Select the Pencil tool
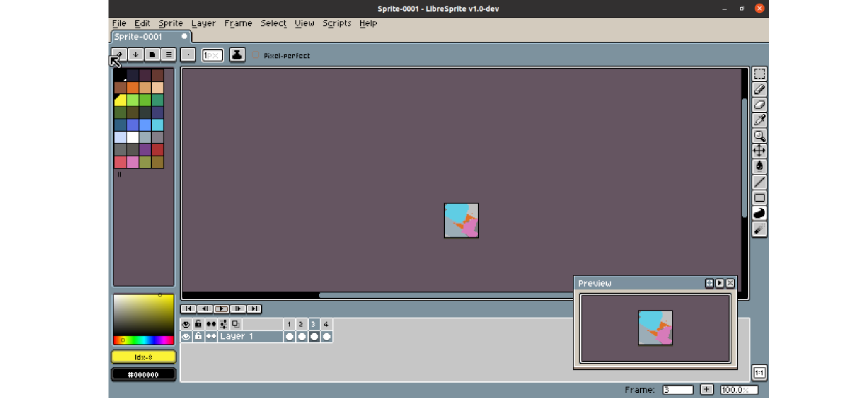The image size is (868, 398). tap(759, 90)
